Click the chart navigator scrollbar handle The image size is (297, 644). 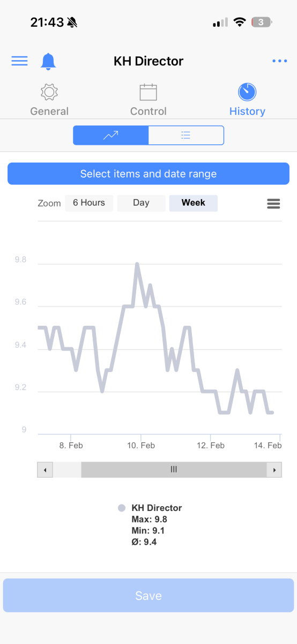[x=174, y=470]
